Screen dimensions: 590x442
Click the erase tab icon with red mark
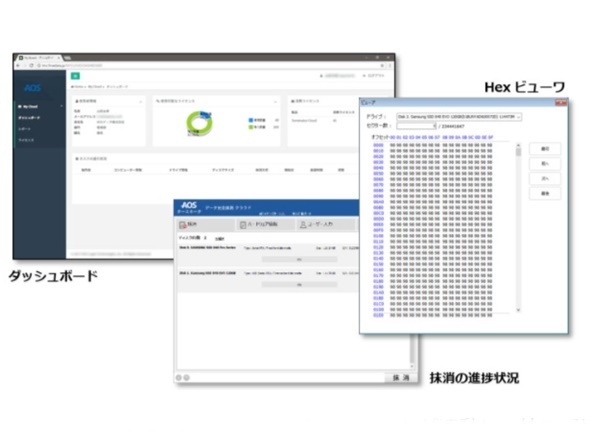pos(182,225)
